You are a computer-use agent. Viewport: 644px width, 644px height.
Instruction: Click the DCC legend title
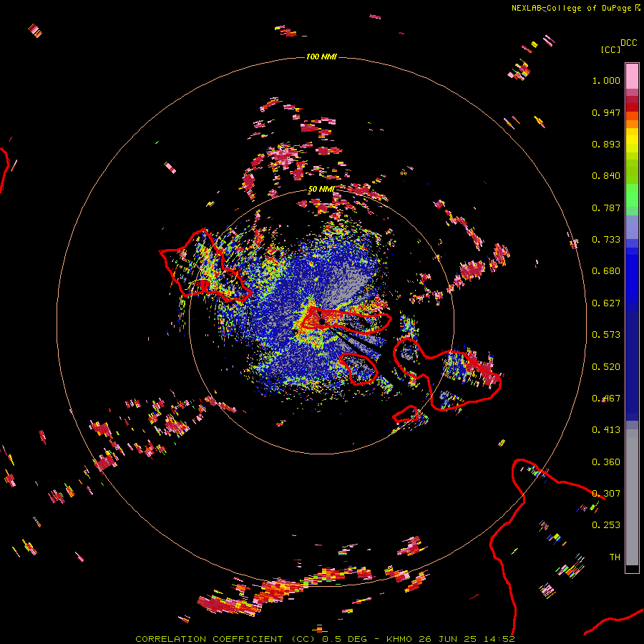628,43
